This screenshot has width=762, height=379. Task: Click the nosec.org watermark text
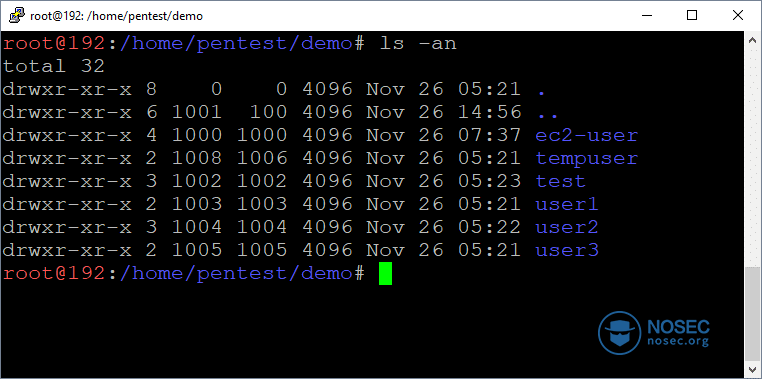(x=678, y=342)
